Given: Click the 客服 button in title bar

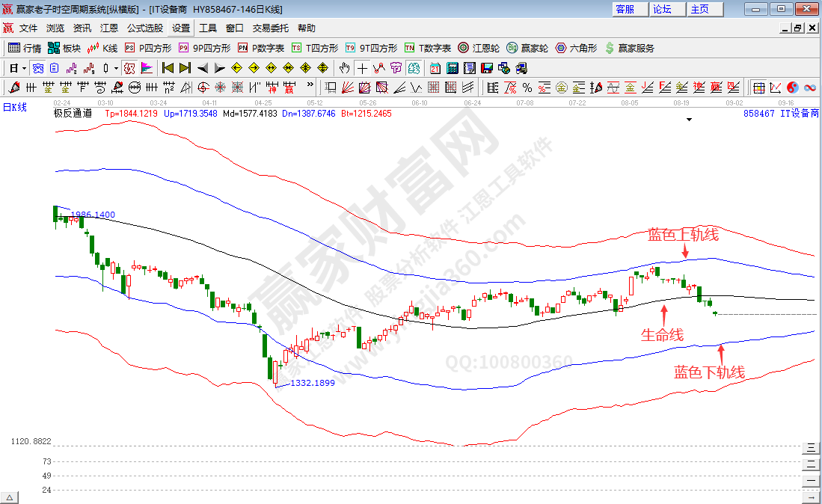Looking at the screenshot, I should coord(625,9).
